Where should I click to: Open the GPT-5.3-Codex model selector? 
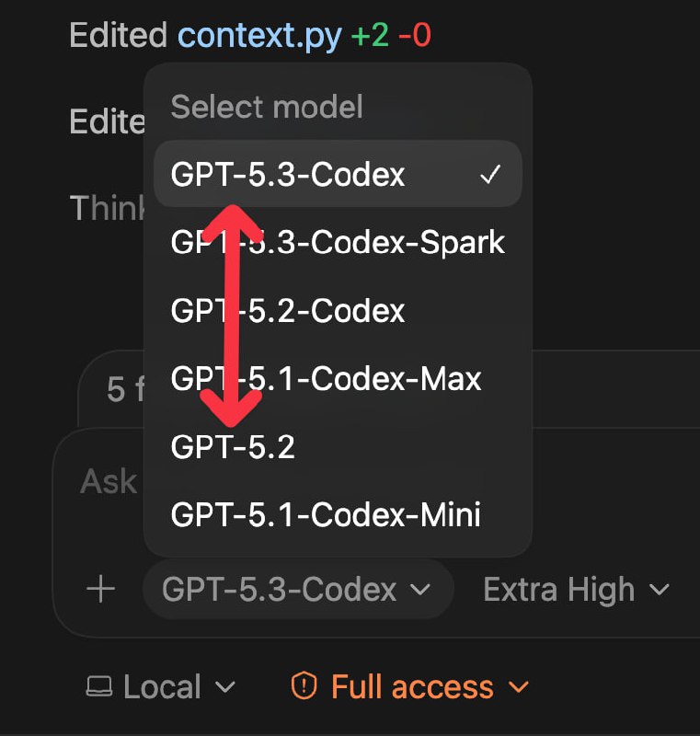tap(296, 590)
